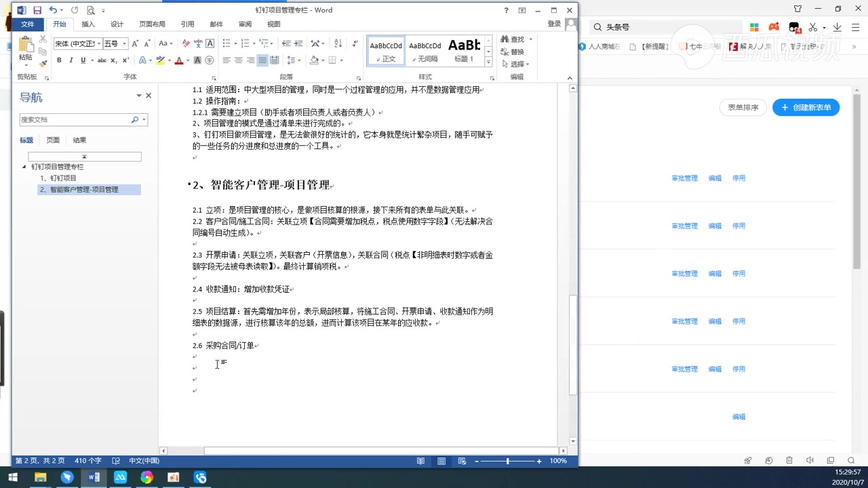Apply a character border with the boxed A icon
The image size is (868, 488).
pos(210,43)
